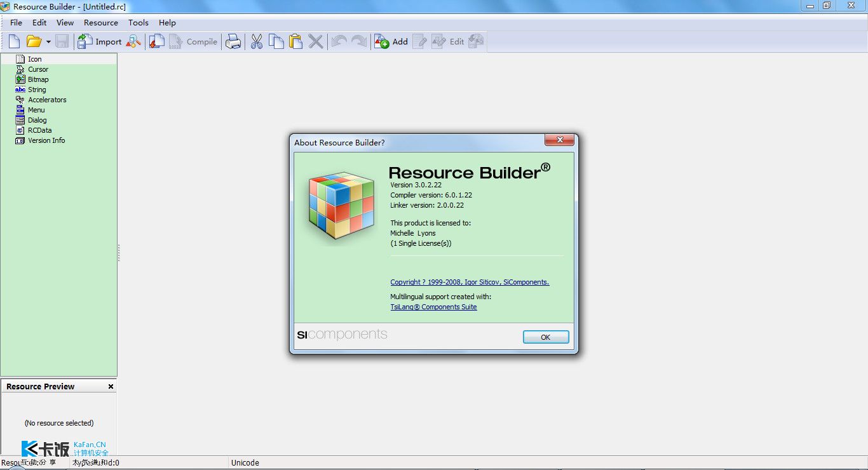This screenshot has width=868, height=470.
Task: Click the Menu resource type icon
Action: coord(20,110)
